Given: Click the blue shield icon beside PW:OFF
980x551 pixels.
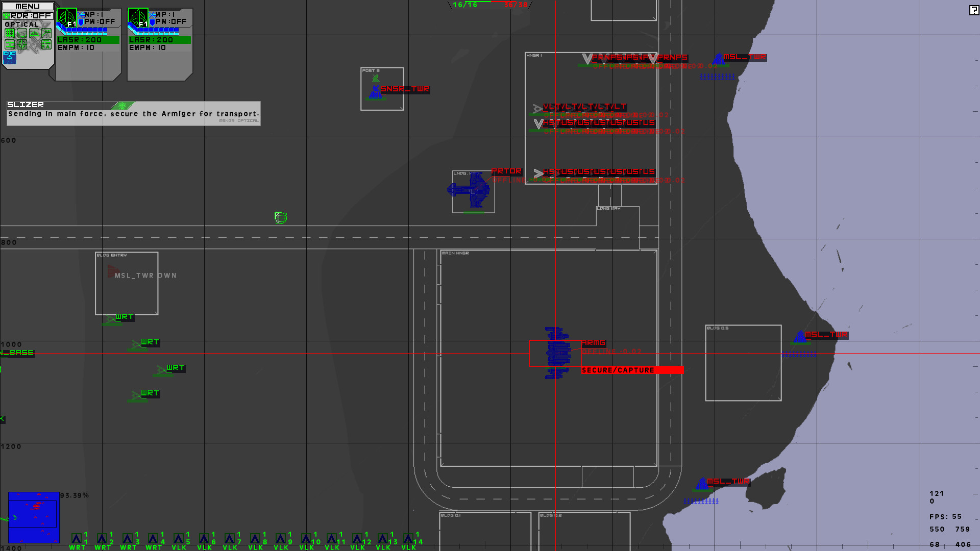Looking at the screenshot, I should (x=81, y=22).
